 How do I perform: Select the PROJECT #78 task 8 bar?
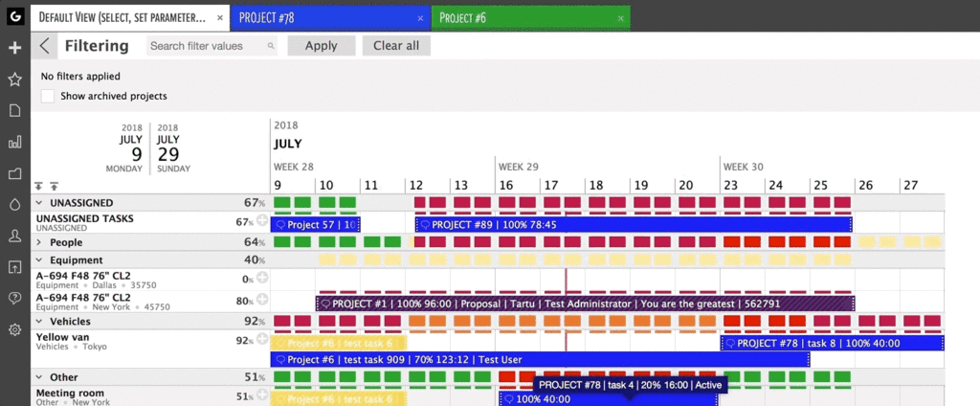point(833,343)
